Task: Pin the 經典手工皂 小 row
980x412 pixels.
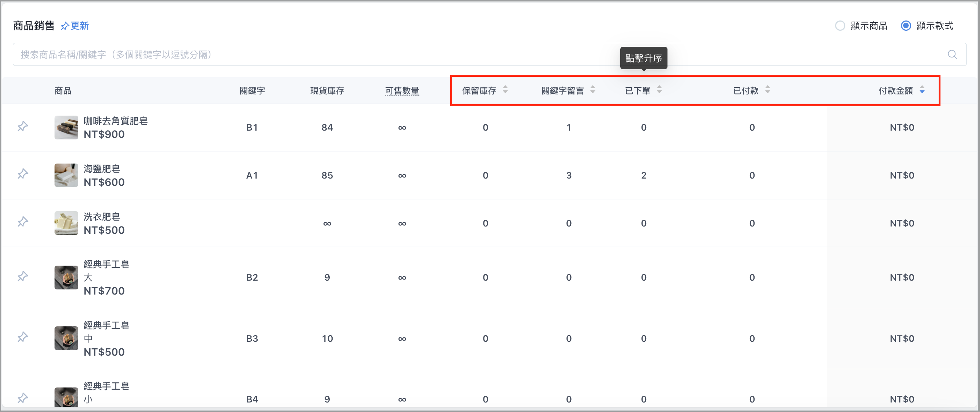Action: coord(23,398)
